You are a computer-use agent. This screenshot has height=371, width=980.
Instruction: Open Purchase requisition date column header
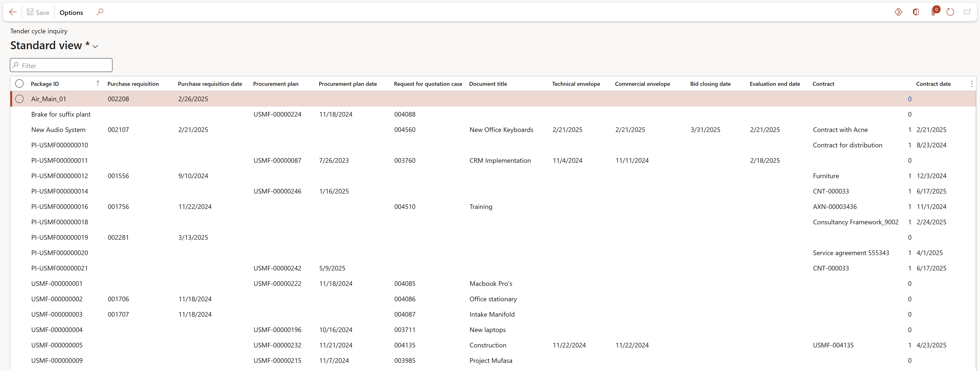[x=210, y=84]
